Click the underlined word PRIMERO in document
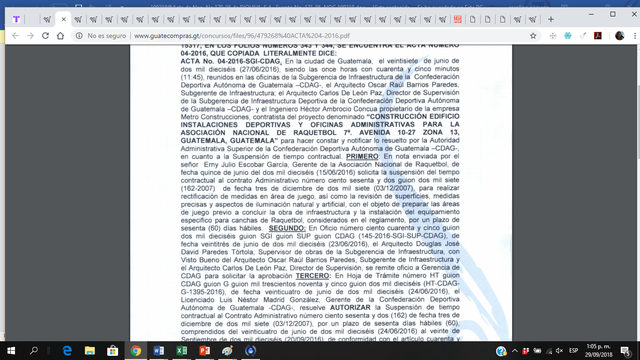 pos(362,156)
